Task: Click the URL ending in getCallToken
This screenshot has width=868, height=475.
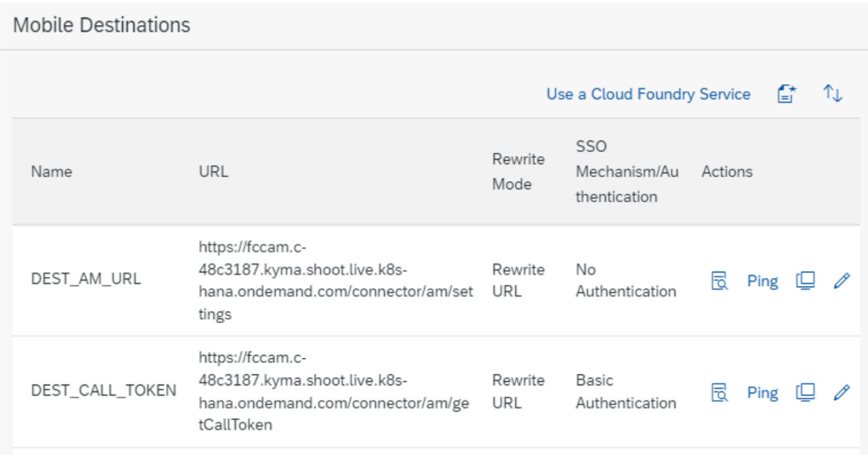Action: 334,392
